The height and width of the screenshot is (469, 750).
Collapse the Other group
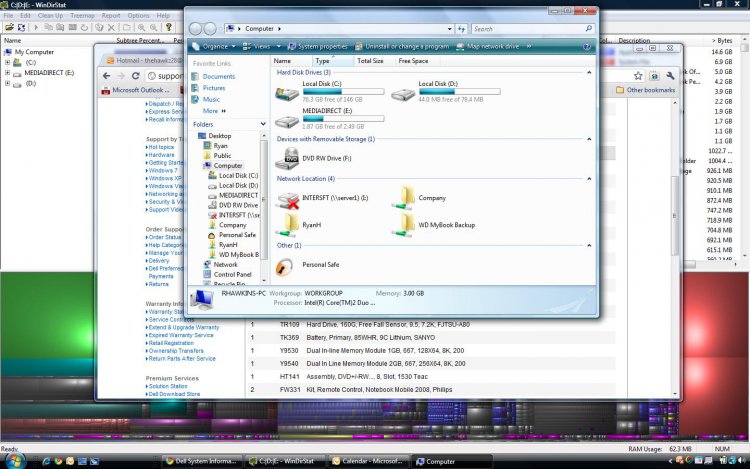click(x=589, y=245)
